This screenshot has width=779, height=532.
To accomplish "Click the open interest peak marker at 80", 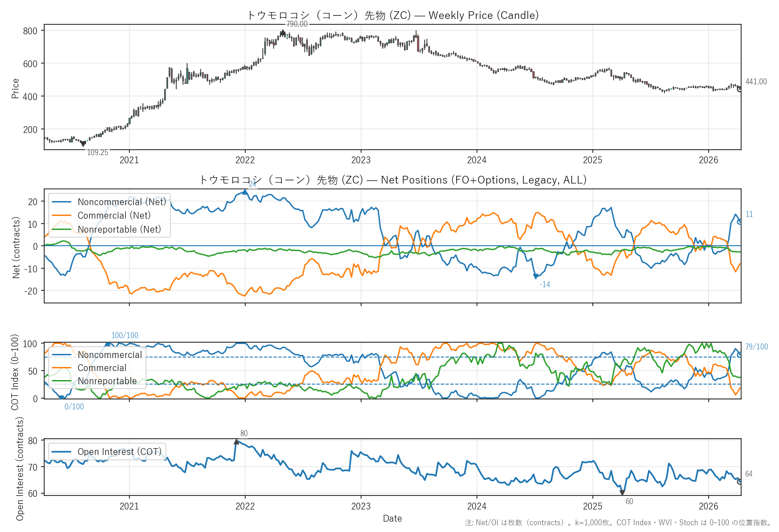I will pyautogui.click(x=237, y=442).
